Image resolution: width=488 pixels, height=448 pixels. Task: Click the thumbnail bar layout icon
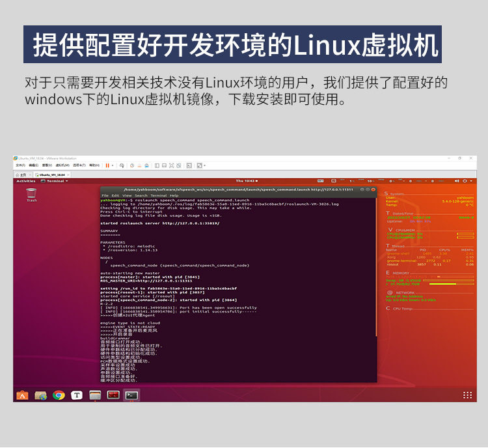pyautogui.click(x=164, y=165)
